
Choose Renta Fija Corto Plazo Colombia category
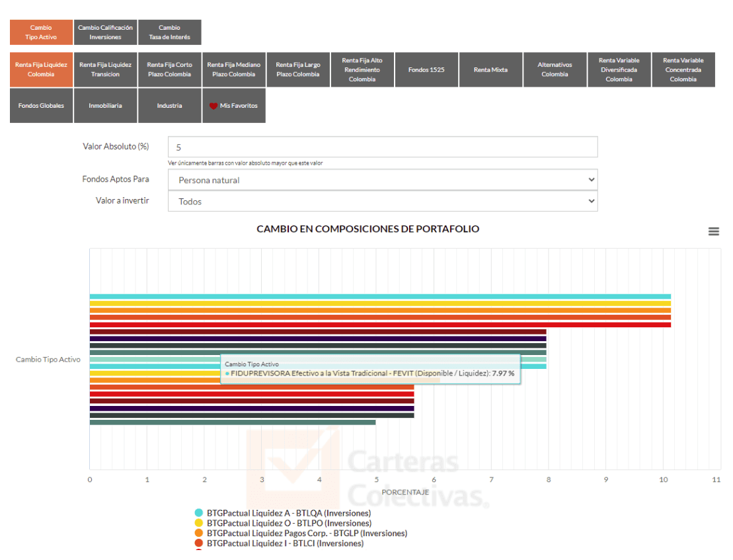tap(170, 69)
